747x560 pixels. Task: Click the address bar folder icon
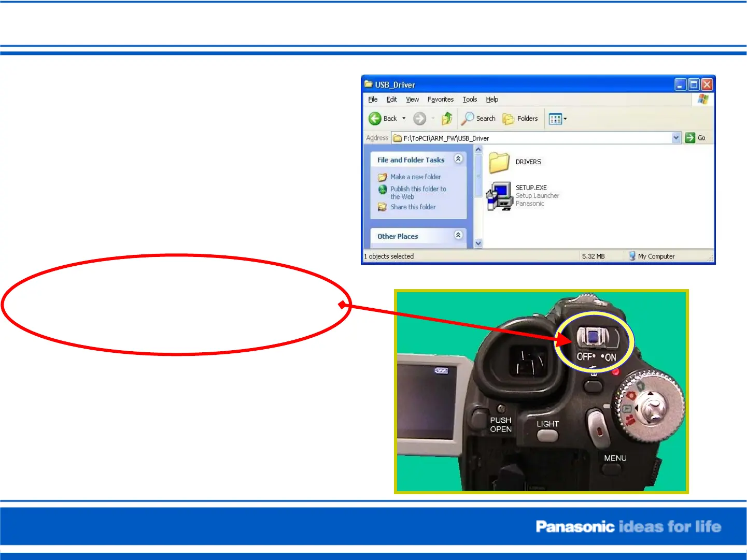click(398, 138)
